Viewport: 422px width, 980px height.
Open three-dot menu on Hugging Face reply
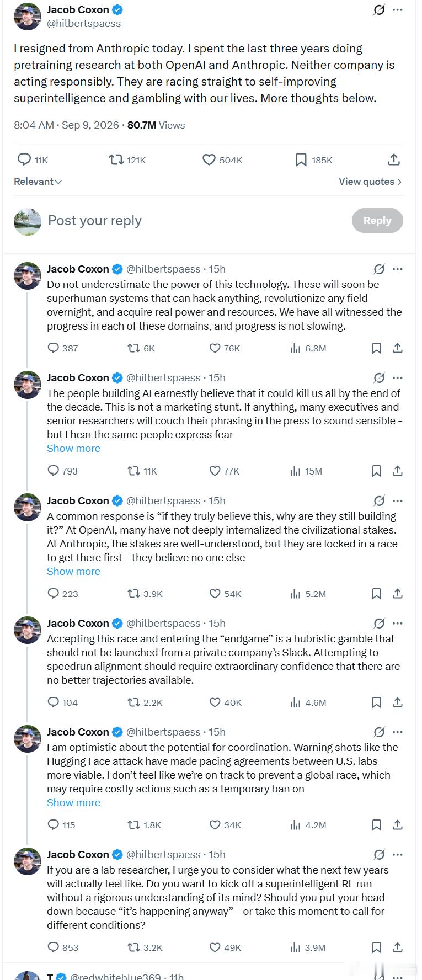point(398,732)
